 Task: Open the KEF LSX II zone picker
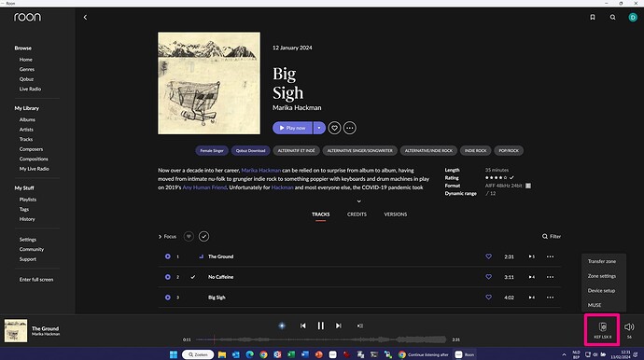603,329
